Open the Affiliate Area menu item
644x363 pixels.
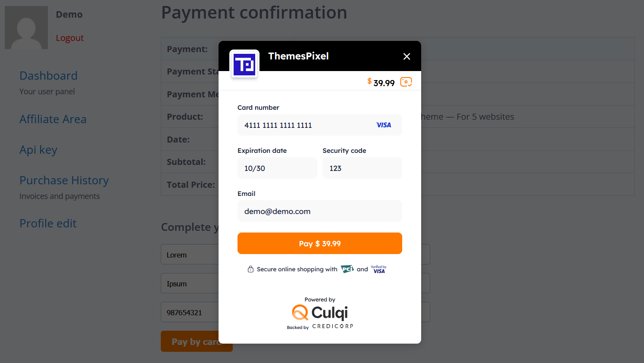[53, 119]
